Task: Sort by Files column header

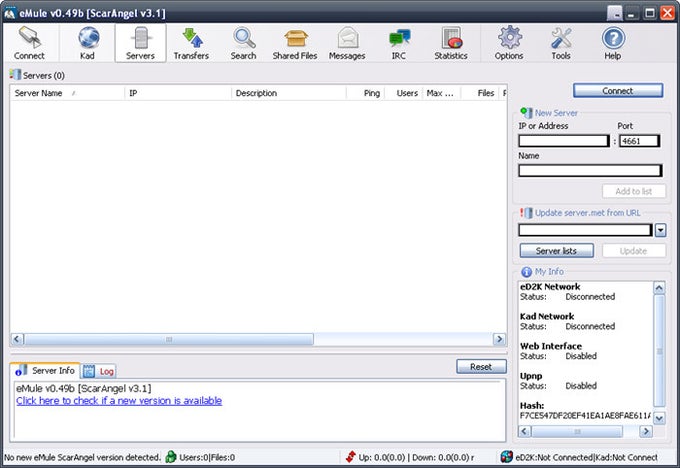Action: pyautogui.click(x=480, y=93)
